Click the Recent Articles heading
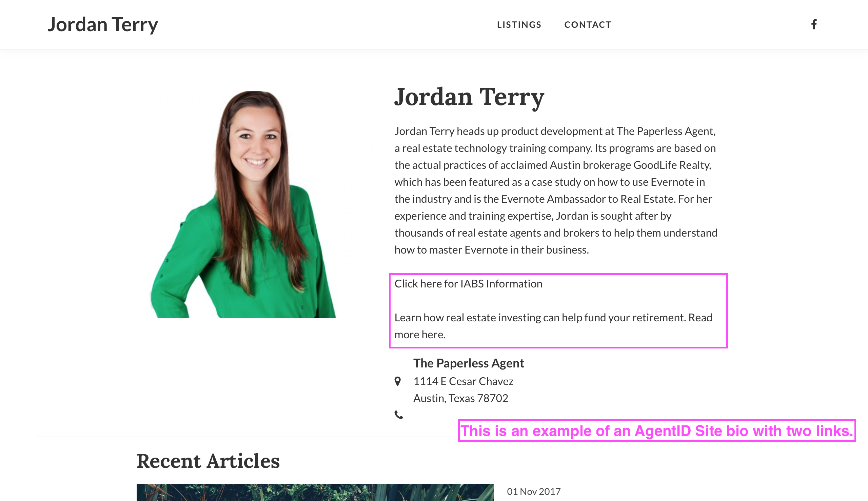The height and width of the screenshot is (501, 868). coord(208,461)
